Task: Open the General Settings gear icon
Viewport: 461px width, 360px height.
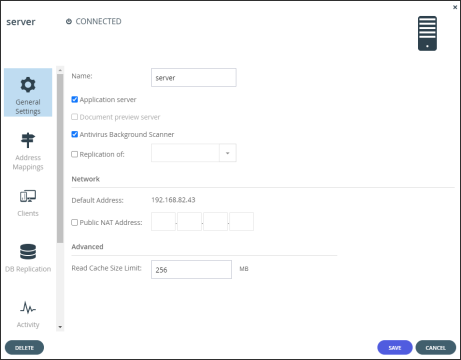Action: 28,85
